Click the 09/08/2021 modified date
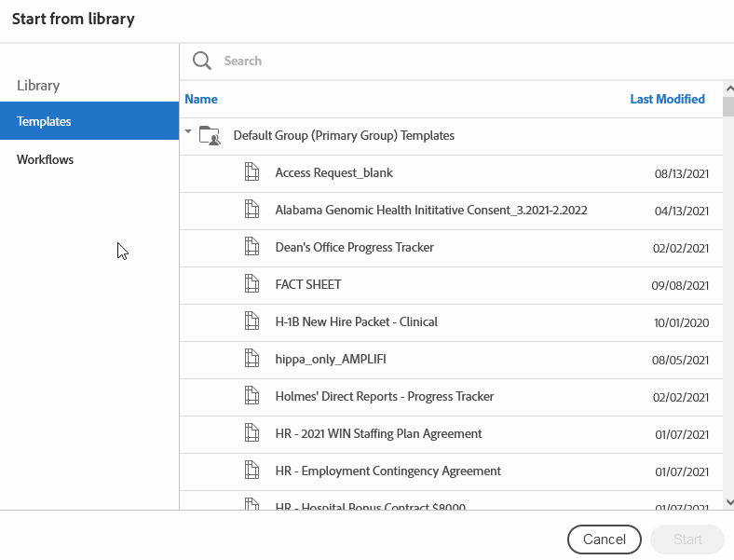Image resolution: width=734 pixels, height=560 pixels. [x=680, y=286]
